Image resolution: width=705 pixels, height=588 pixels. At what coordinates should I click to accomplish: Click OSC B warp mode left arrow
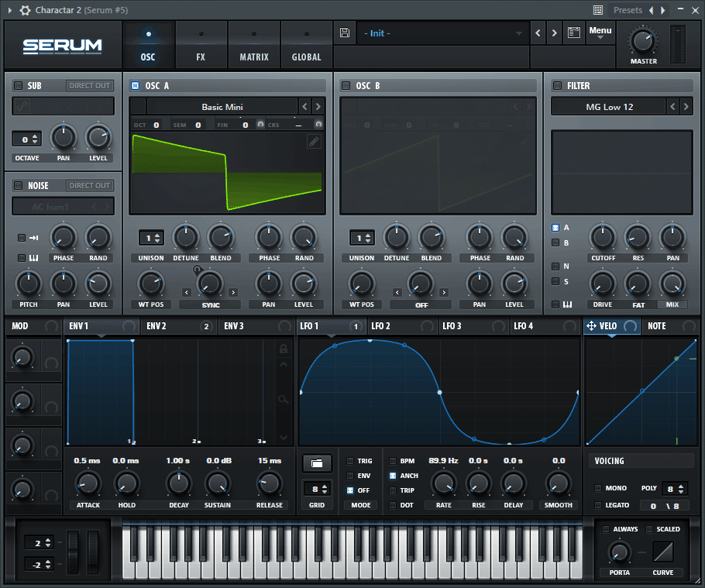pyautogui.click(x=397, y=293)
